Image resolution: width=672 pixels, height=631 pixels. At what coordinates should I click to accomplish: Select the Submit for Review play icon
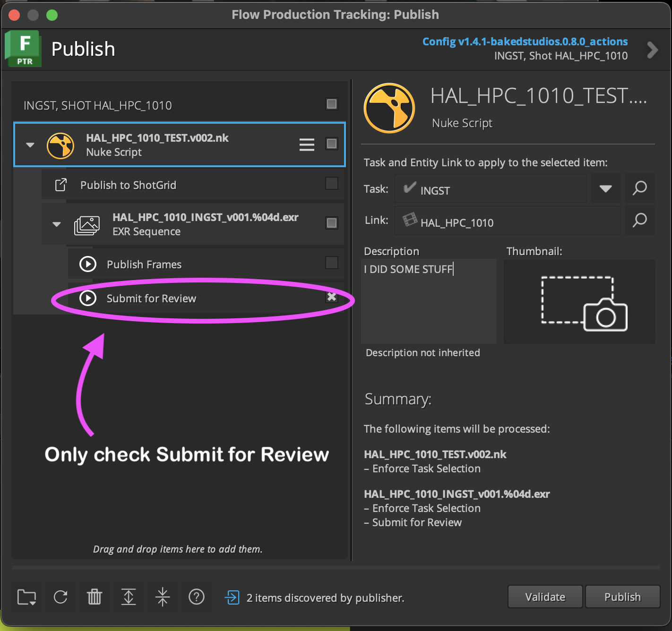(x=88, y=298)
